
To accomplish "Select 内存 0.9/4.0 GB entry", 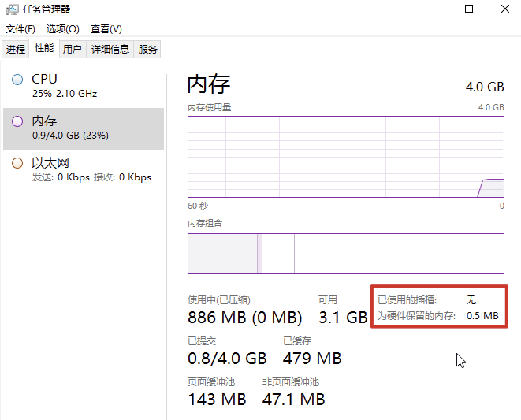I will [84, 128].
